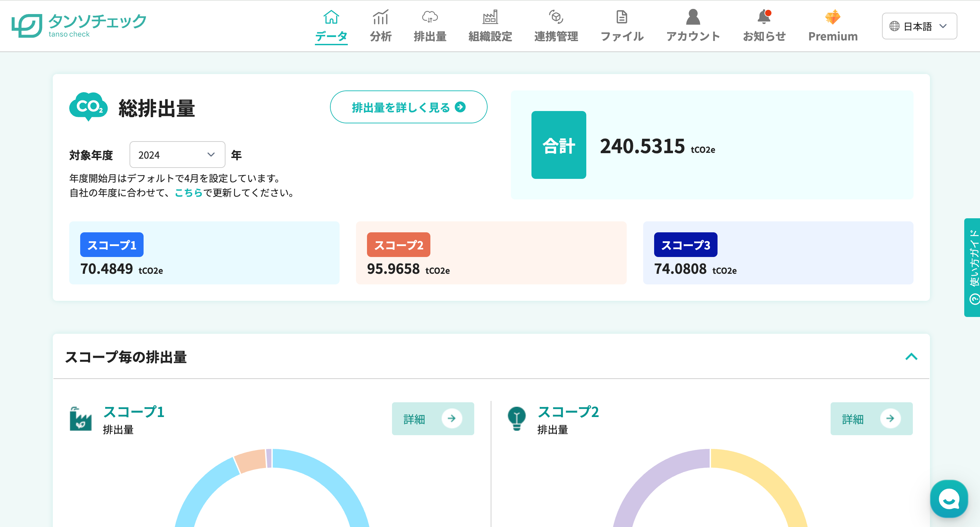Click the scope 2 lightbulb icon

coord(516,419)
